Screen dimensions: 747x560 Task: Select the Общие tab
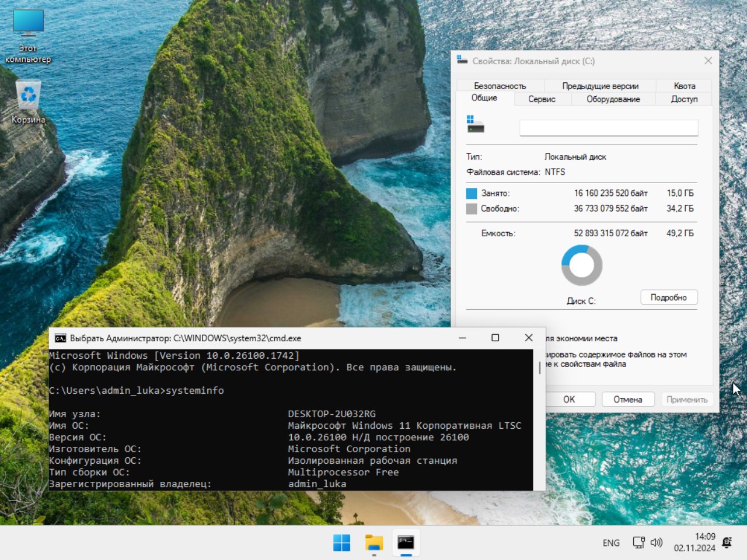pyautogui.click(x=484, y=98)
